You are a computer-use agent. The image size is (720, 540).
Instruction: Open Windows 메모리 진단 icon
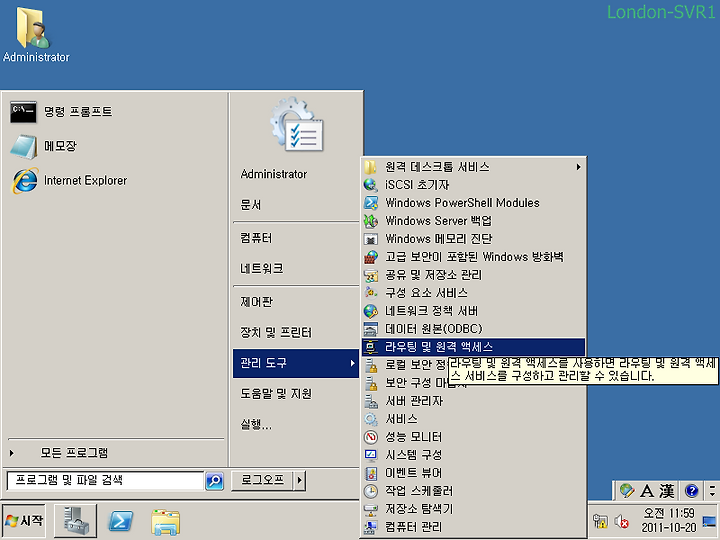371,239
